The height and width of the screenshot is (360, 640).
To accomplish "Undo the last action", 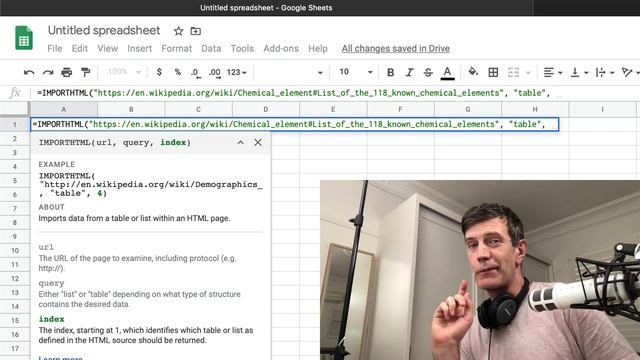I will (x=29, y=73).
